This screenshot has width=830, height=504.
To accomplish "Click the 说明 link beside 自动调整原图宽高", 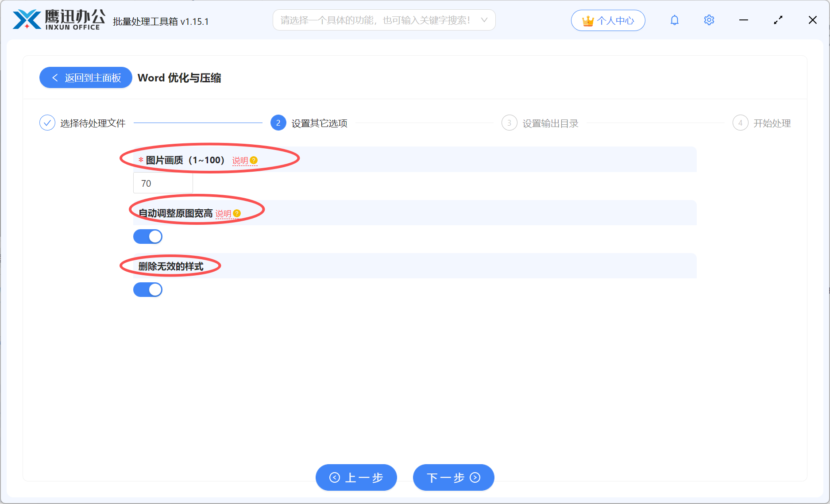I will pos(223,214).
